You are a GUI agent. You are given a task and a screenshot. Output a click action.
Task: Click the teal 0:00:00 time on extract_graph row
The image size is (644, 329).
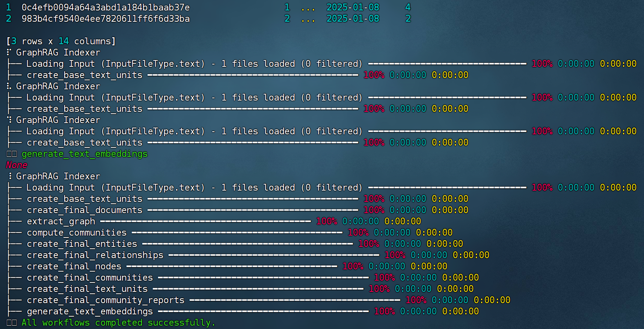(361, 221)
